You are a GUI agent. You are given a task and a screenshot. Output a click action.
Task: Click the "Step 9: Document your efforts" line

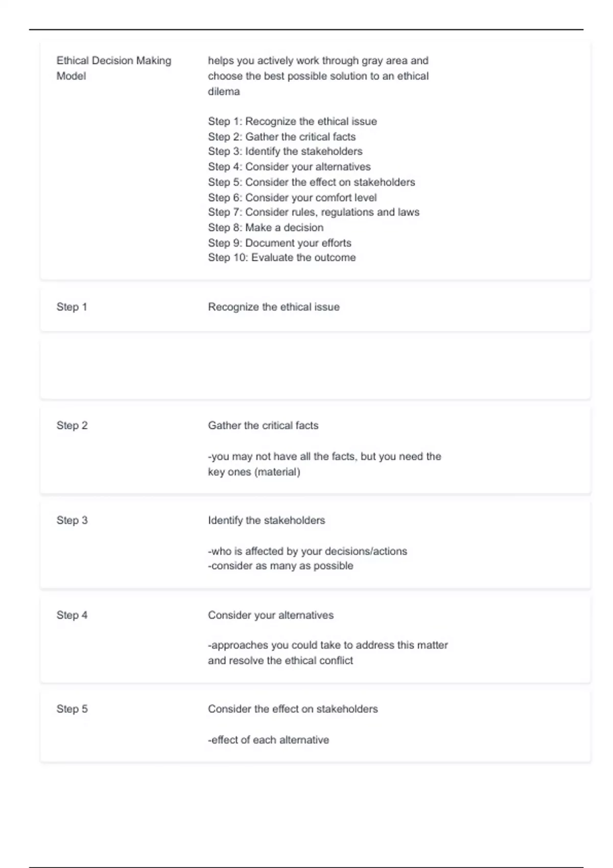tap(279, 243)
